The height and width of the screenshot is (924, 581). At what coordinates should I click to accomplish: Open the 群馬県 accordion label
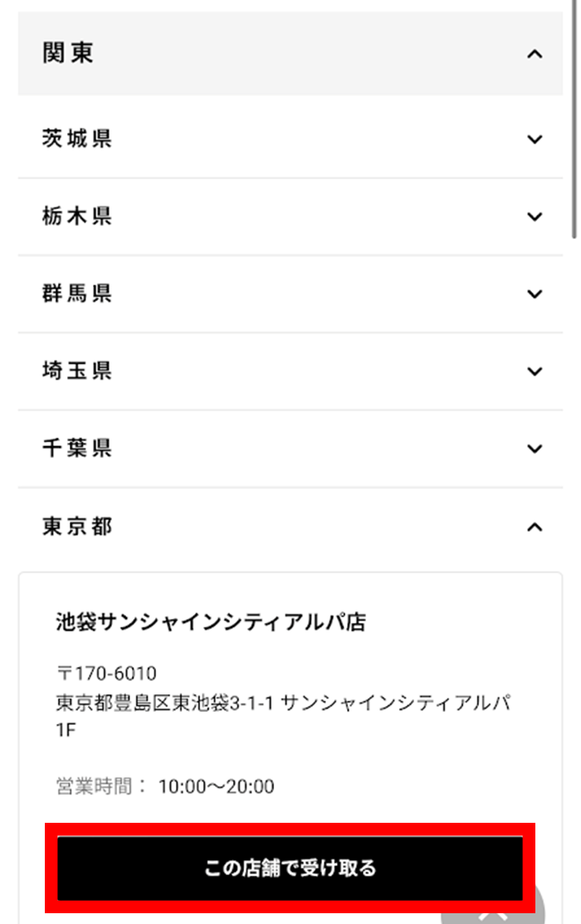[76, 293]
